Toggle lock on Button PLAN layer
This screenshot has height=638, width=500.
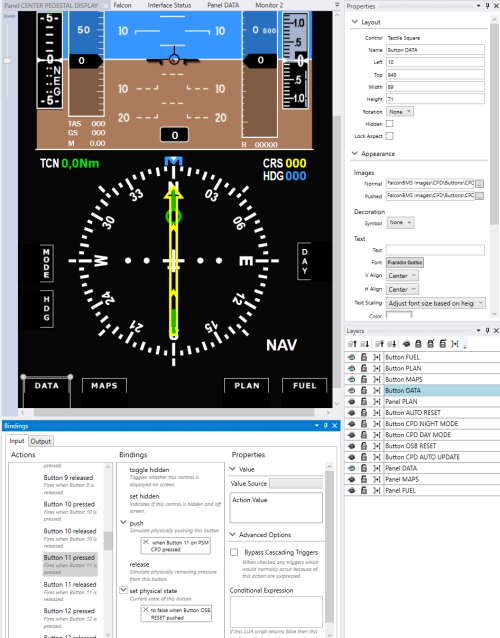pyautogui.click(x=364, y=368)
